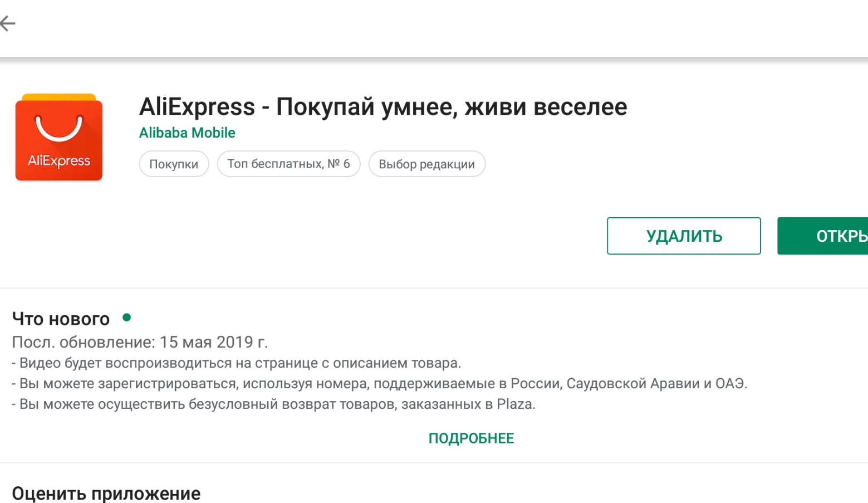Tap the Выбор редакции chip

tap(426, 164)
